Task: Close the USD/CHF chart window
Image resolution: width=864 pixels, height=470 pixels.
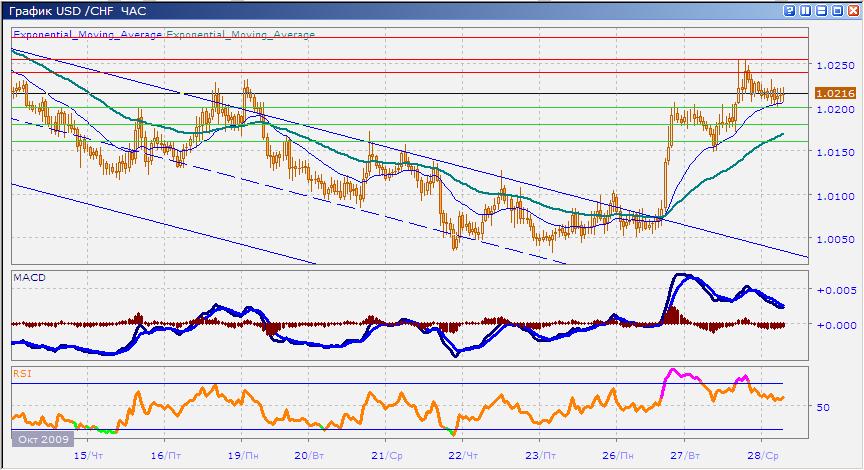Action: [852, 9]
